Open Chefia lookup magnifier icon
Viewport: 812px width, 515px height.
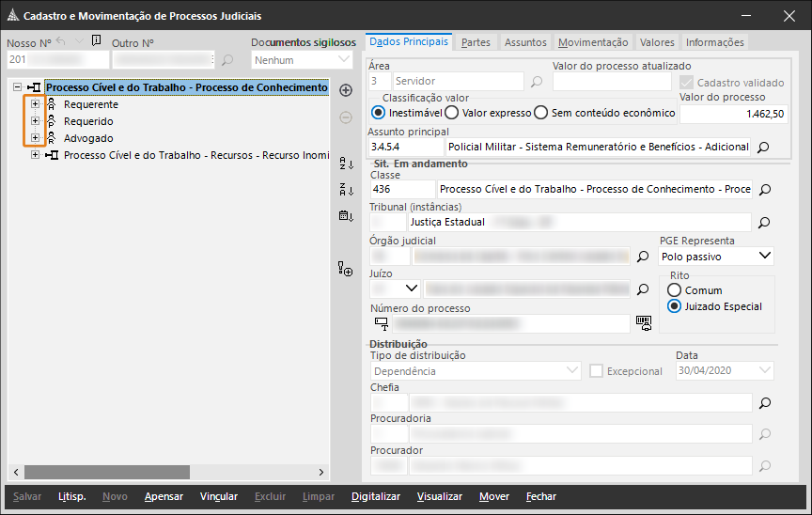(764, 403)
